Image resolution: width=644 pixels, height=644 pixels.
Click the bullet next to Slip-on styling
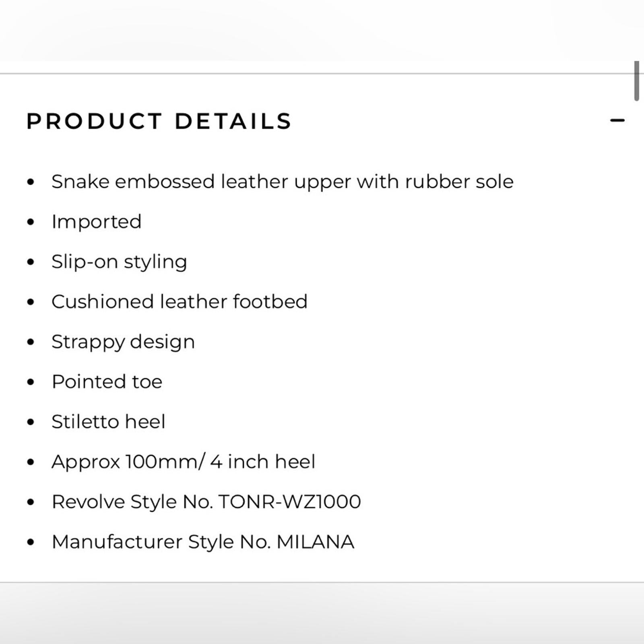(31, 262)
